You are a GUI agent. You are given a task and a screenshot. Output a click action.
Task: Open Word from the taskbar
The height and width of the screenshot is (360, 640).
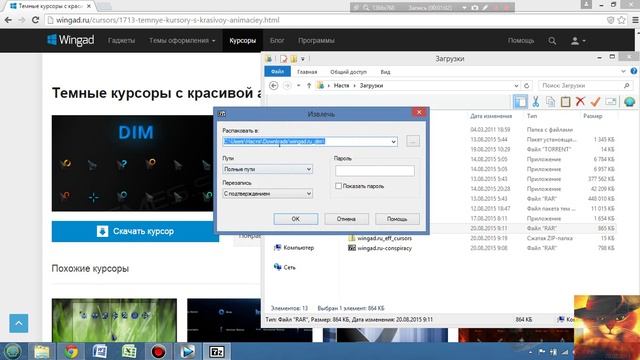coord(100,351)
